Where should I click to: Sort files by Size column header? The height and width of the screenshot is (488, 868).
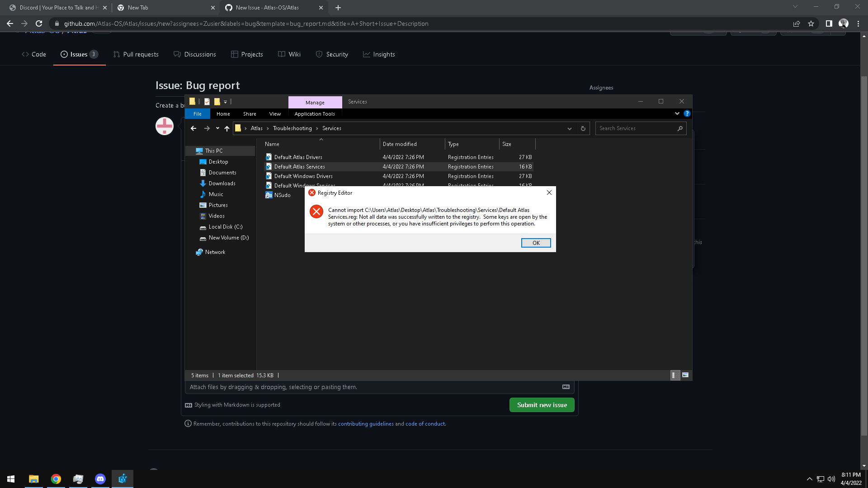point(517,144)
